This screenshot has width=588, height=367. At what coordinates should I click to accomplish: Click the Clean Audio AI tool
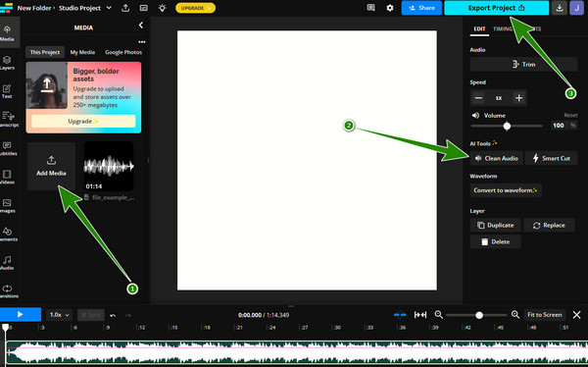(x=496, y=158)
